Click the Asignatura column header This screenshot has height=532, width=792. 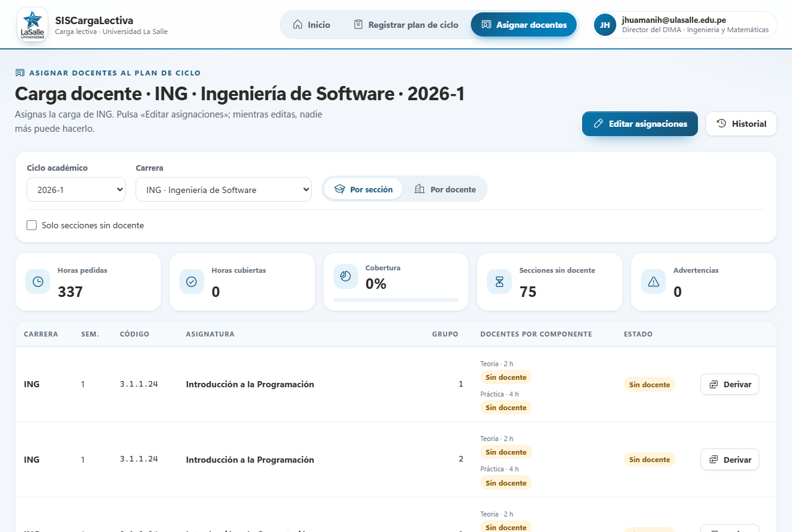click(x=210, y=334)
